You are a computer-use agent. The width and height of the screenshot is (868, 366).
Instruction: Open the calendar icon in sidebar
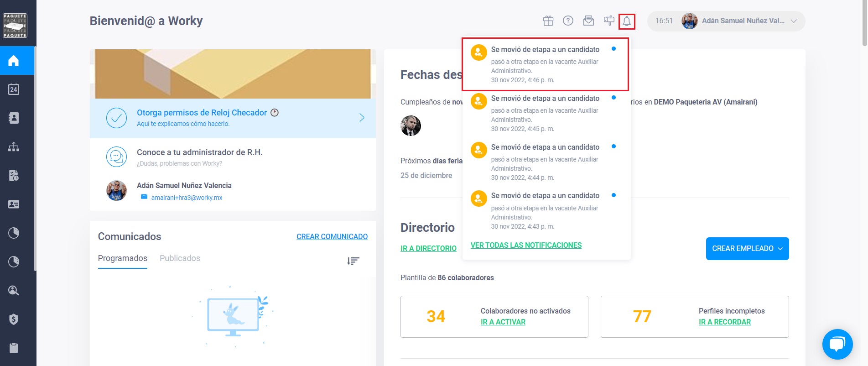pos(14,89)
